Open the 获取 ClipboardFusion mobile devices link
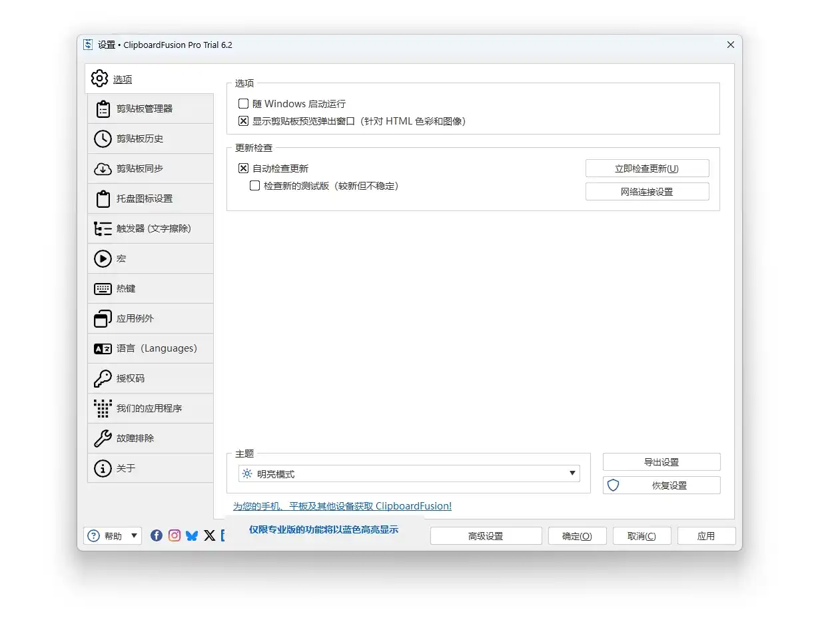This screenshot has width=840, height=618. [342, 506]
